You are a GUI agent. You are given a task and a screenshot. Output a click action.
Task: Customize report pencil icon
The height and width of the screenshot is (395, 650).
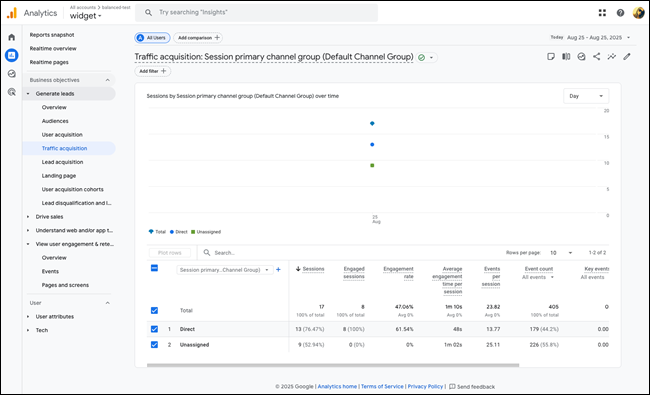click(627, 57)
